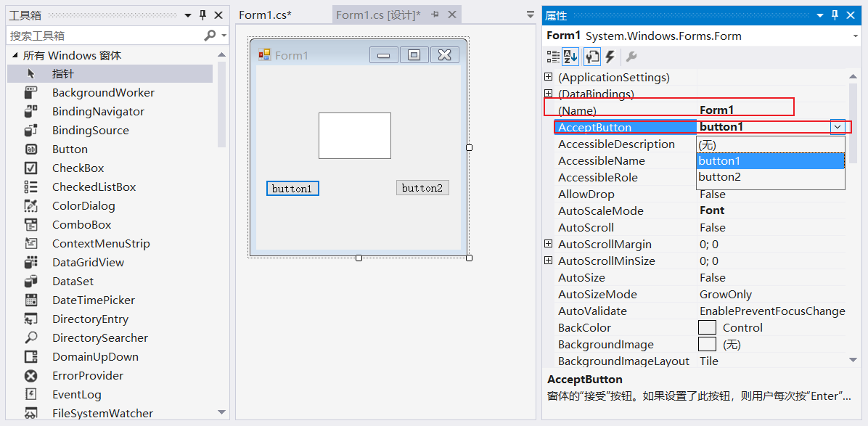Expand the (ApplicationSettings) property
Screen dimensions: 868x426
[549, 77]
